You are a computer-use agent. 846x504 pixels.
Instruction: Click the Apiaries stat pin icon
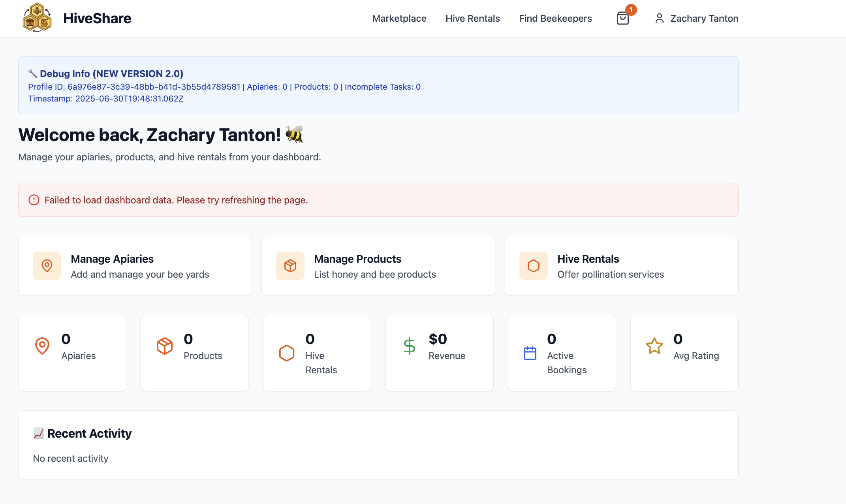click(42, 346)
